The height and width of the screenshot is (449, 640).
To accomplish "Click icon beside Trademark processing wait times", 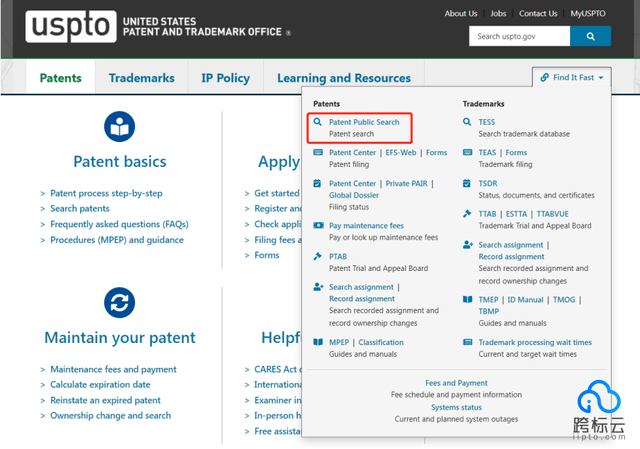I will (467, 342).
